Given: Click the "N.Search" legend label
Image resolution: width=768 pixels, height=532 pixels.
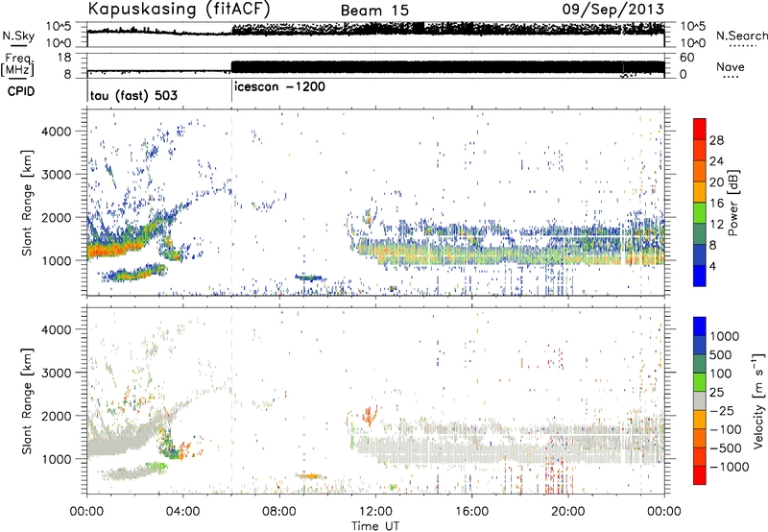Looking at the screenshot, I should click(x=741, y=36).
